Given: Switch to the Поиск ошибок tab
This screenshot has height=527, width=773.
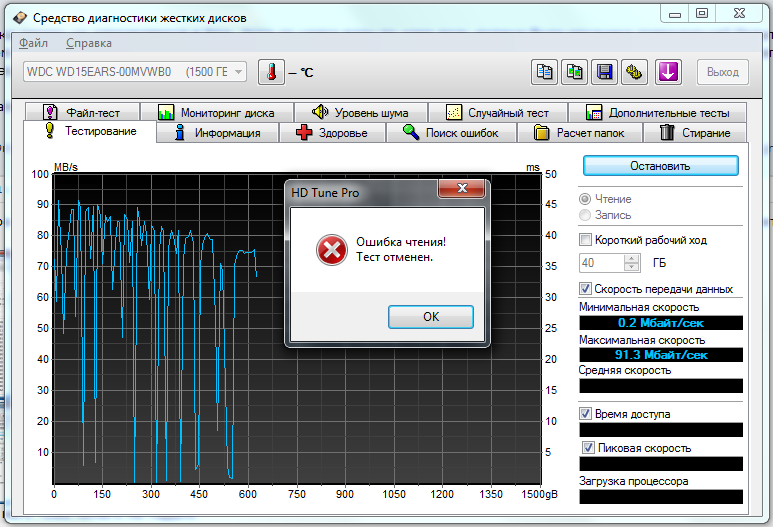Looking at the screenshot, I should [451, 133].
